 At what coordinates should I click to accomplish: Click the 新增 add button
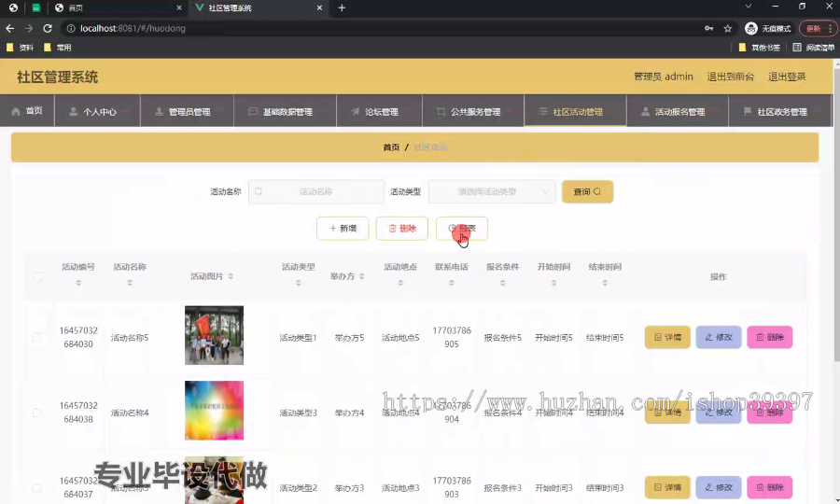(x=343, y=228)
